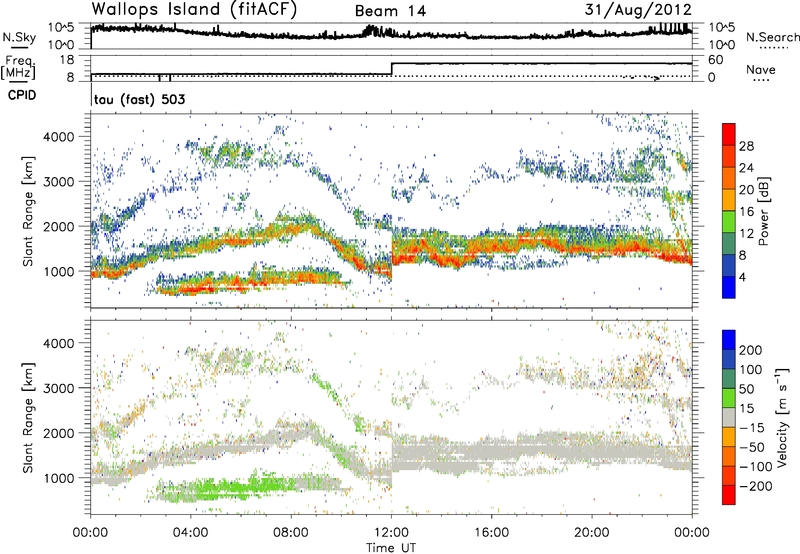800x554 pixels.
Task: Click the 'CPID' label
Action: 22,95
